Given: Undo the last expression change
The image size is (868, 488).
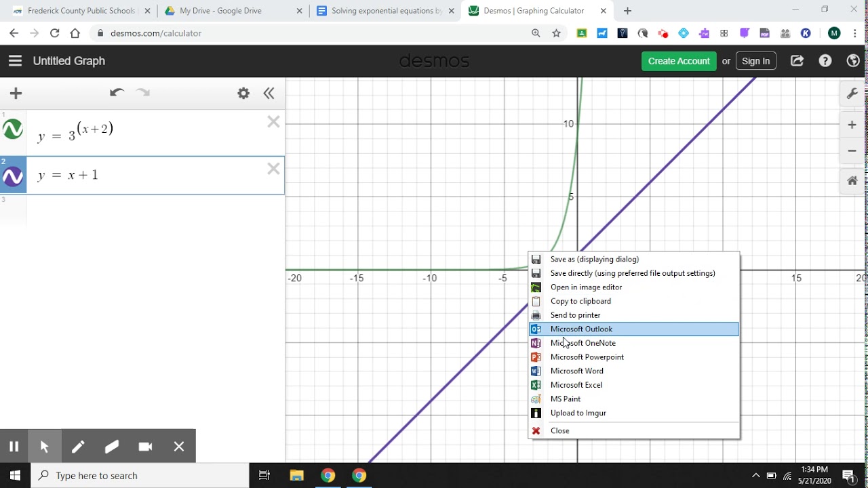Looking at the screenshot, I should tap(117, 93).
